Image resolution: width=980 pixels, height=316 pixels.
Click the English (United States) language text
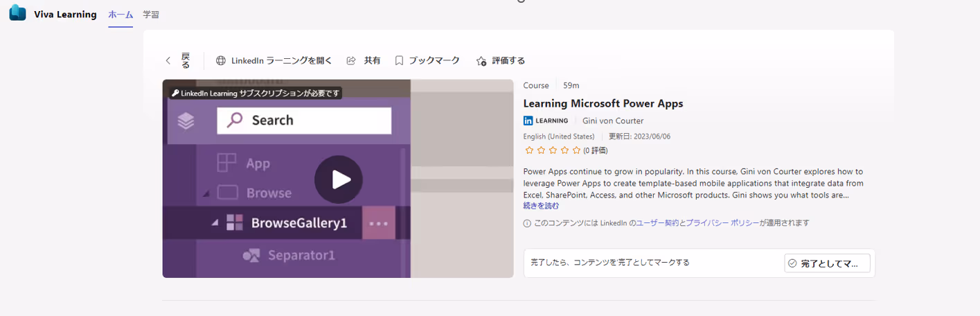[x=559, y=137]
